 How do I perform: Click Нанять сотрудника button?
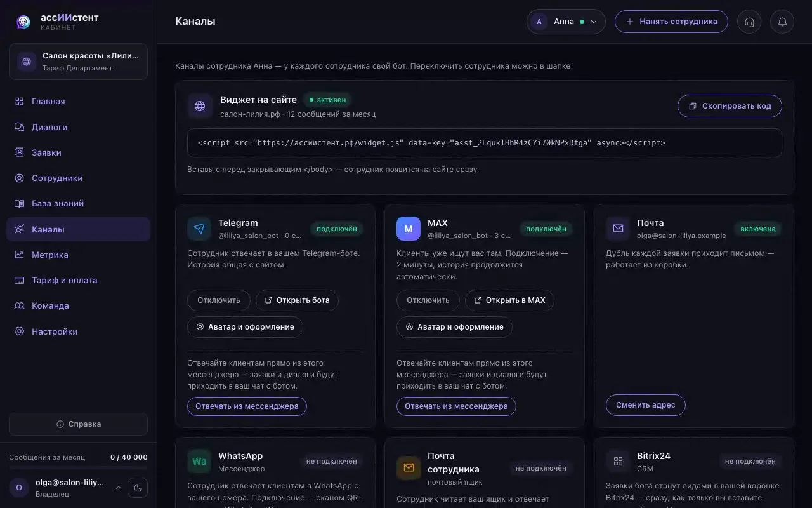click(671, 22)
